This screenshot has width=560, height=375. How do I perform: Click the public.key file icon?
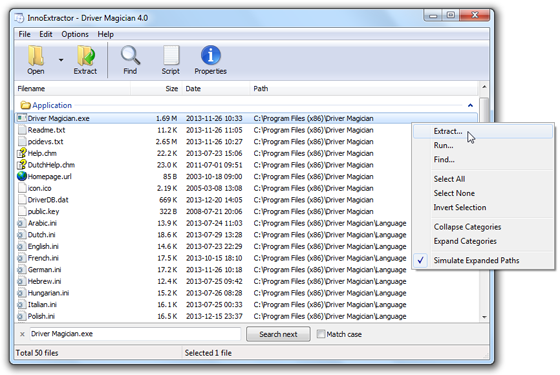tap(22, 211)
